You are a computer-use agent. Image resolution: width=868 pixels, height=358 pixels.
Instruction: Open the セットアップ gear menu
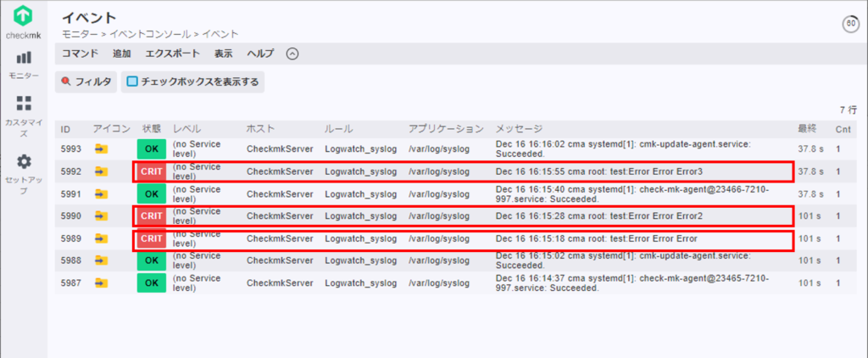(x=24, y=174)
